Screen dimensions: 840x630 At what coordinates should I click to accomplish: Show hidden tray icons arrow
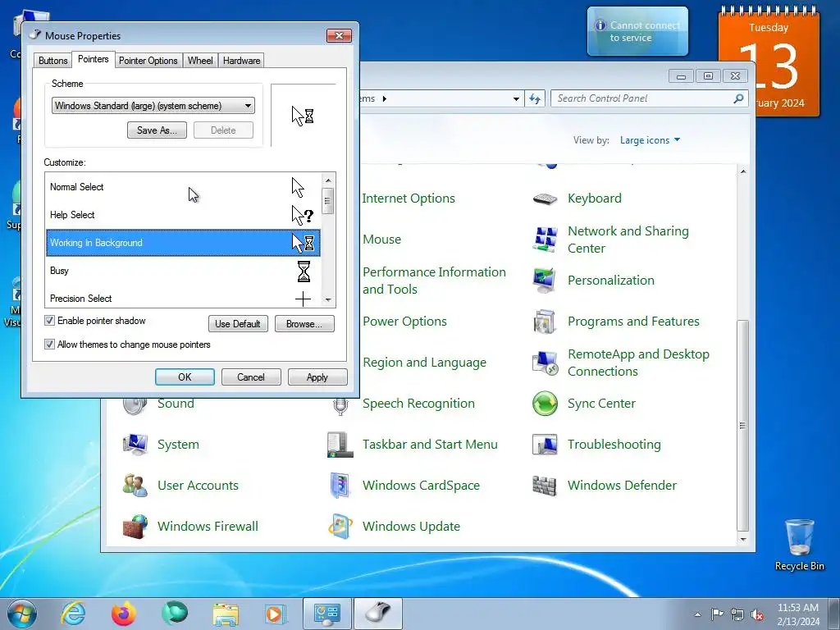click(697, 614)
